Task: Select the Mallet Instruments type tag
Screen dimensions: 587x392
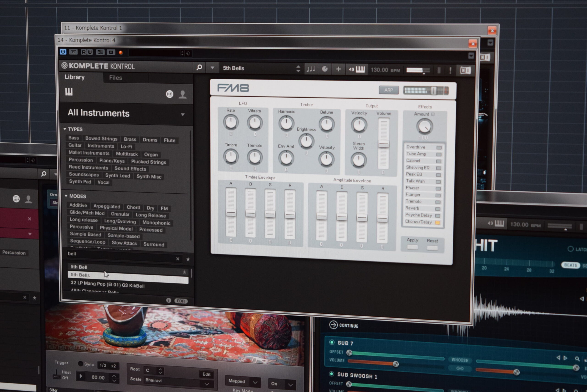Action: 89,153
